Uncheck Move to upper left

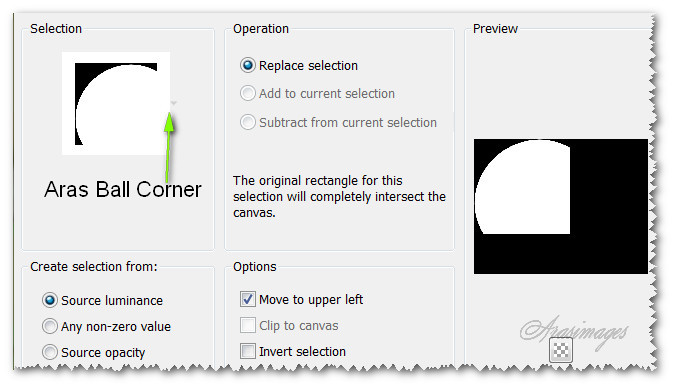coord(301,300)
